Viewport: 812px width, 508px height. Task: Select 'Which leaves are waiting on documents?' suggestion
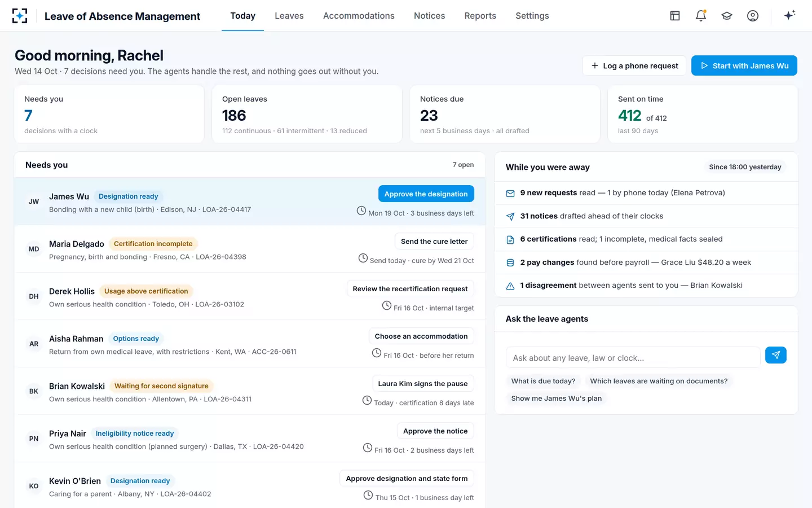[x=659, y=381]
